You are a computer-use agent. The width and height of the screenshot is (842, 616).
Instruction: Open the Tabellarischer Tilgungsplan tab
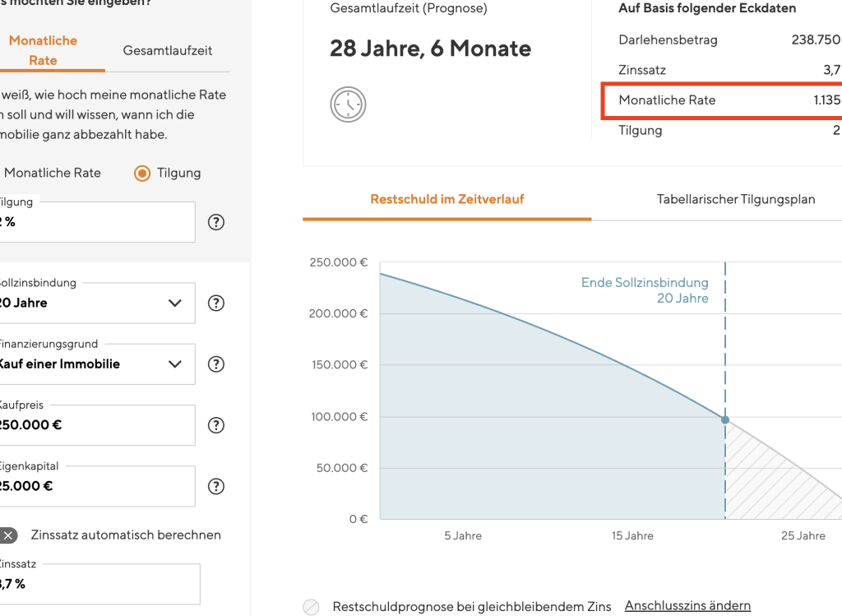click(736, 199)
